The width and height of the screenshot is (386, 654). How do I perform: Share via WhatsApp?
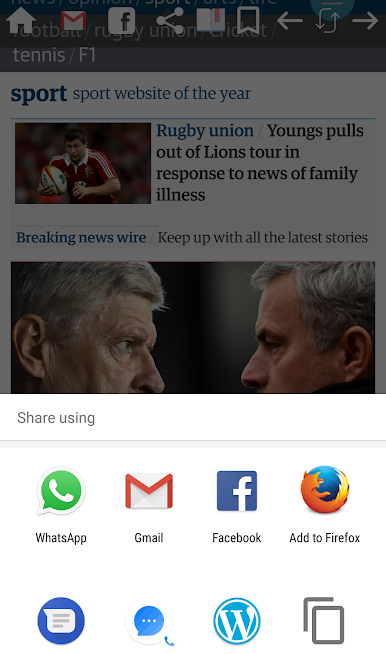click(x=61, y=505)
